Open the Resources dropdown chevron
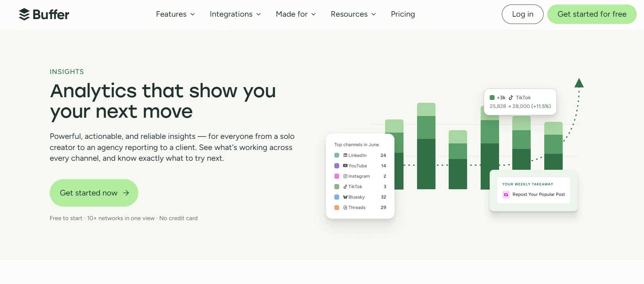The width and height of the screenshot is (644, 284). [x=374, y=14]
